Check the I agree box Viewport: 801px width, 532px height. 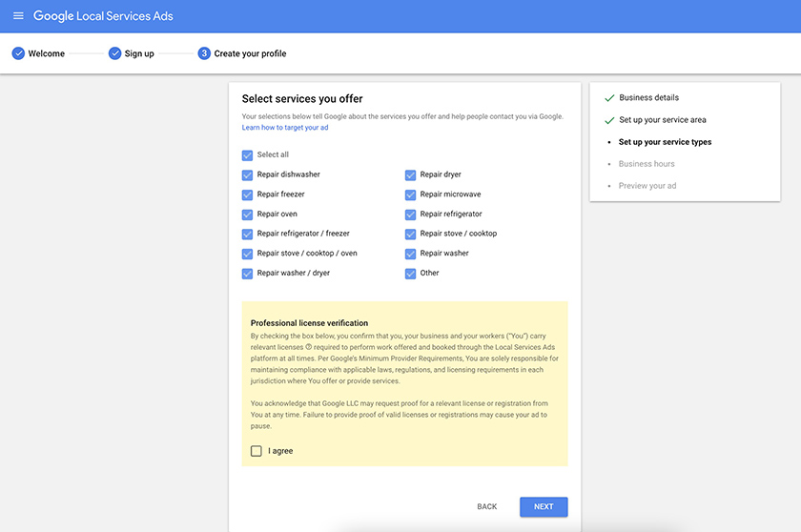click(257, 451)
